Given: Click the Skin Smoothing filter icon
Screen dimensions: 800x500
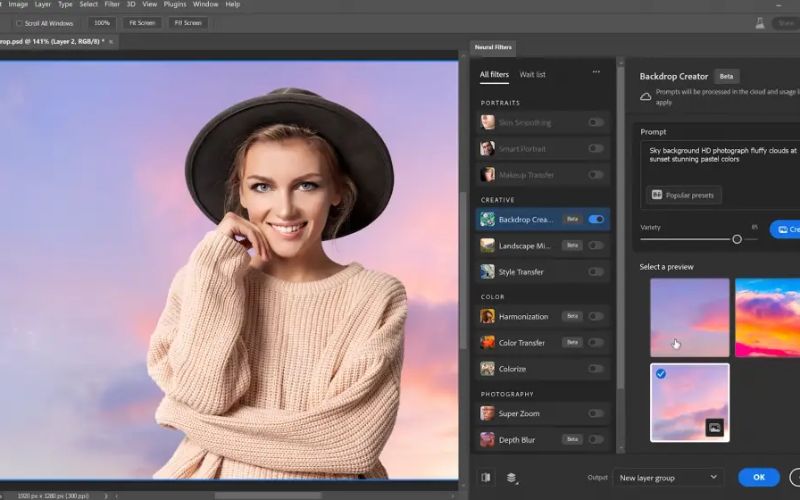Looking at the screenshot, I should point(487,122).
